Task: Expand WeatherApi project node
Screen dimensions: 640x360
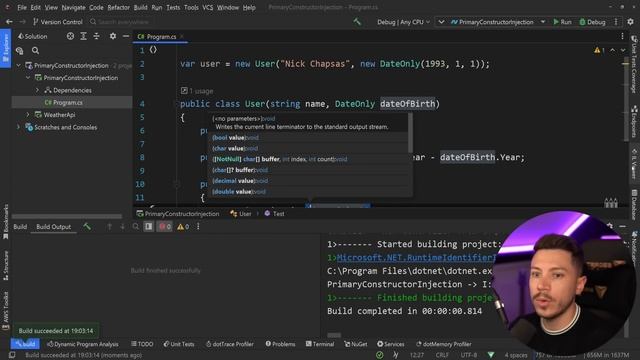Action: point(28,115)
